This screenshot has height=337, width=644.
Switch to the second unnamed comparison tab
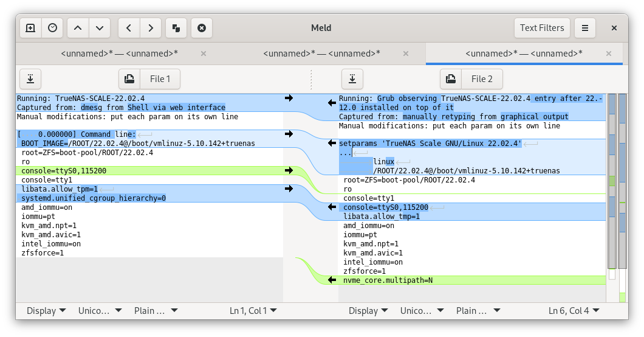(321, 54)
